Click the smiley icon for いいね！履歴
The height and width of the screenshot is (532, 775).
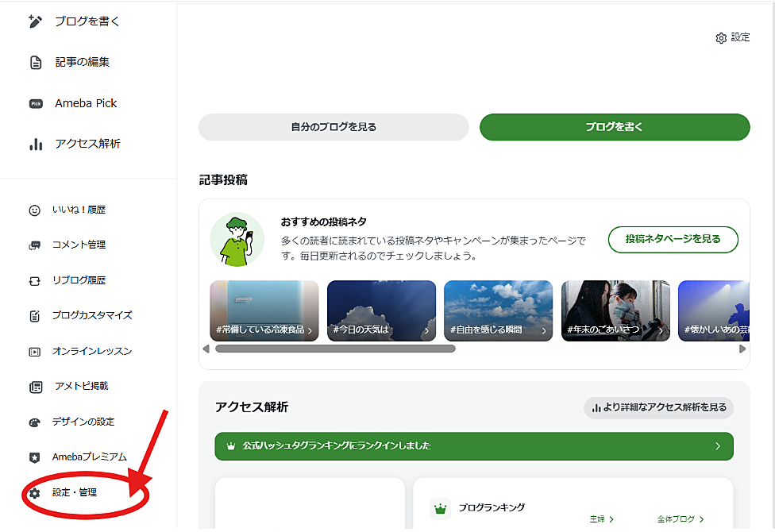pos(34,210)
